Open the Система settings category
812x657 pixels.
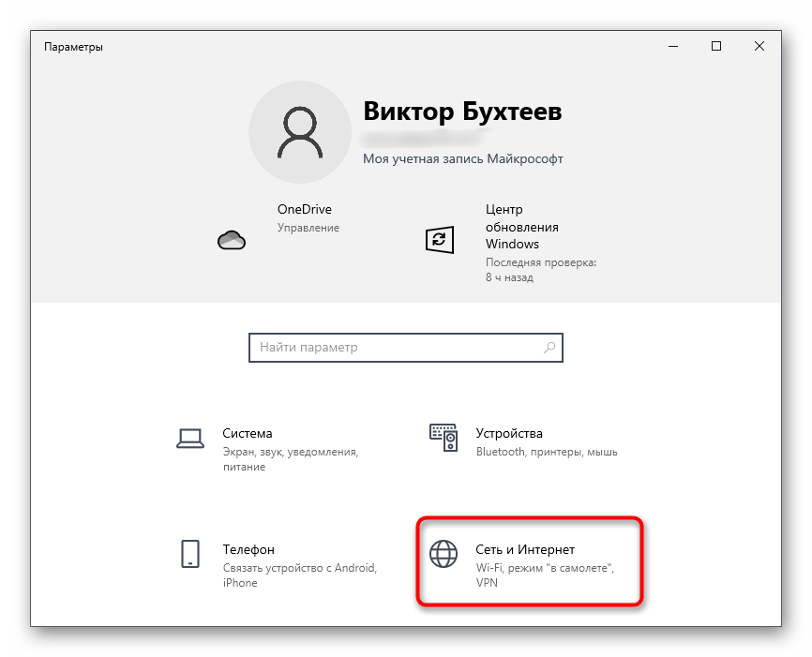pyautogui.click(x=248, y=434)
